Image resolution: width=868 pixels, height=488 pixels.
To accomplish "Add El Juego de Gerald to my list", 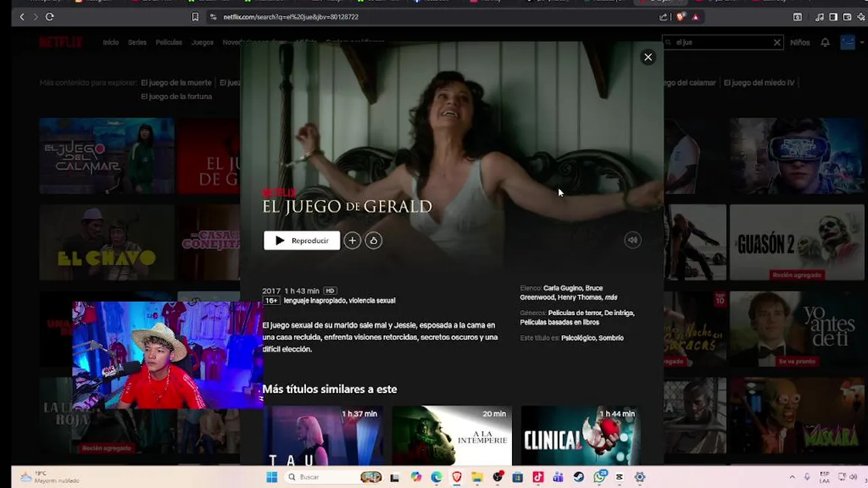I will (352, 241).
